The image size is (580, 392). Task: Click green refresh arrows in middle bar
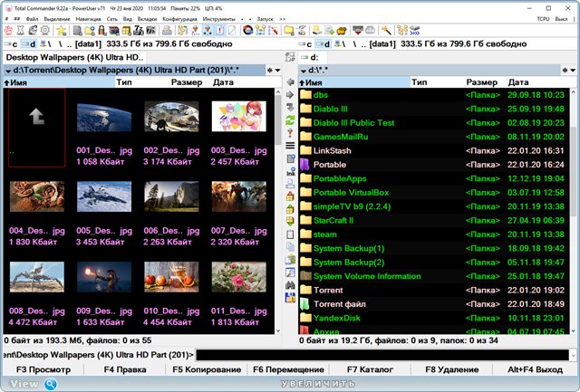(290, 120)
